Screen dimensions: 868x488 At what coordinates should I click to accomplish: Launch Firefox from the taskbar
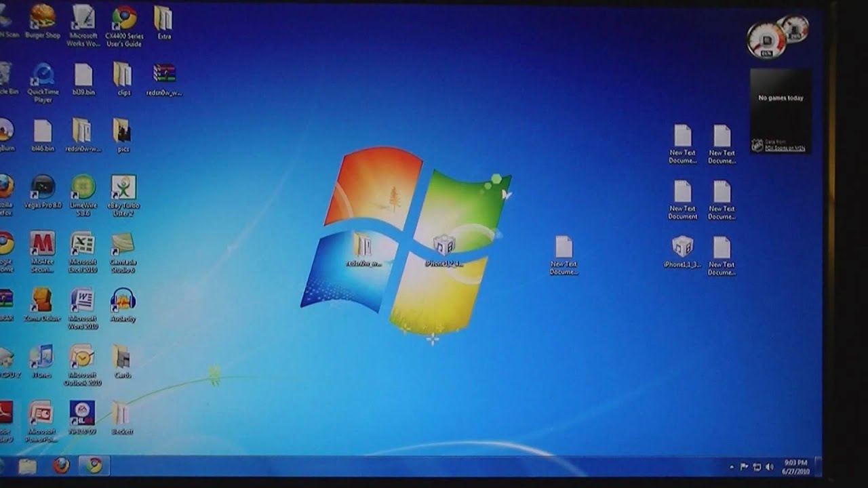(61, 466)
